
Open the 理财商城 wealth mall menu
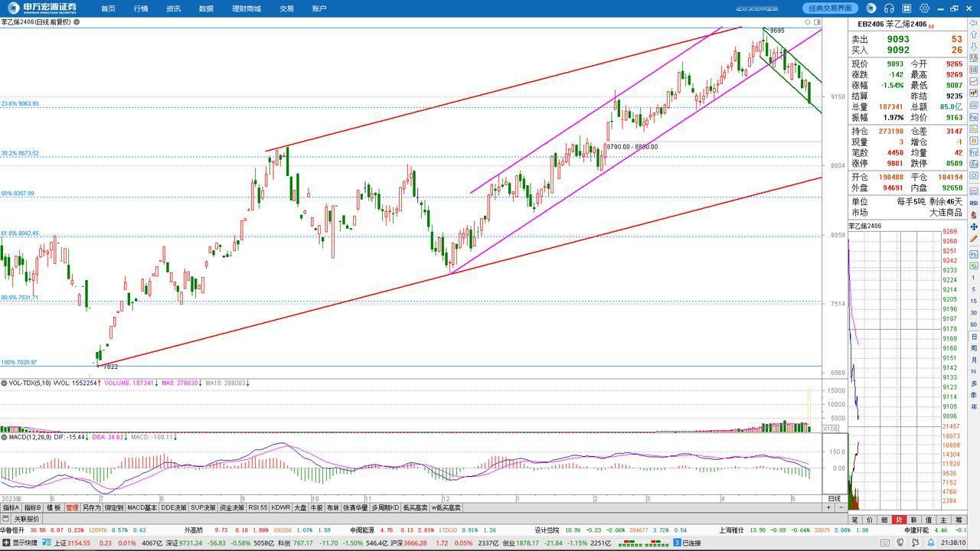click(247, 8)
